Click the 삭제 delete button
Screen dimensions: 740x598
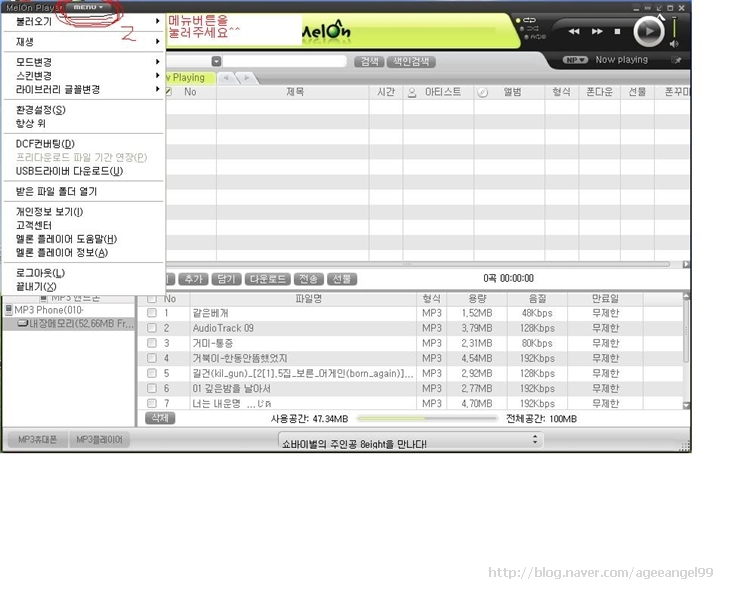[x=158, y=418]
